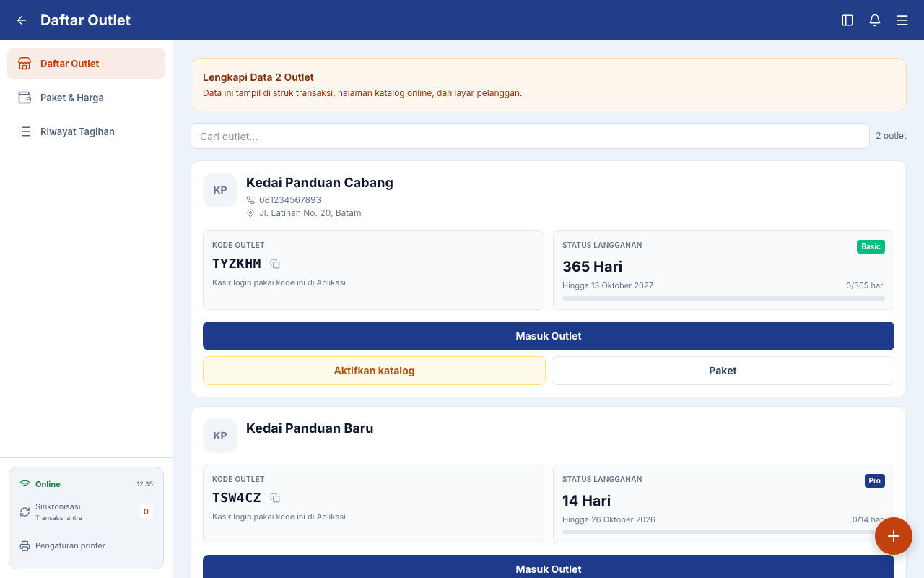
Task: Open notifications bell
Action: (875, 20)
